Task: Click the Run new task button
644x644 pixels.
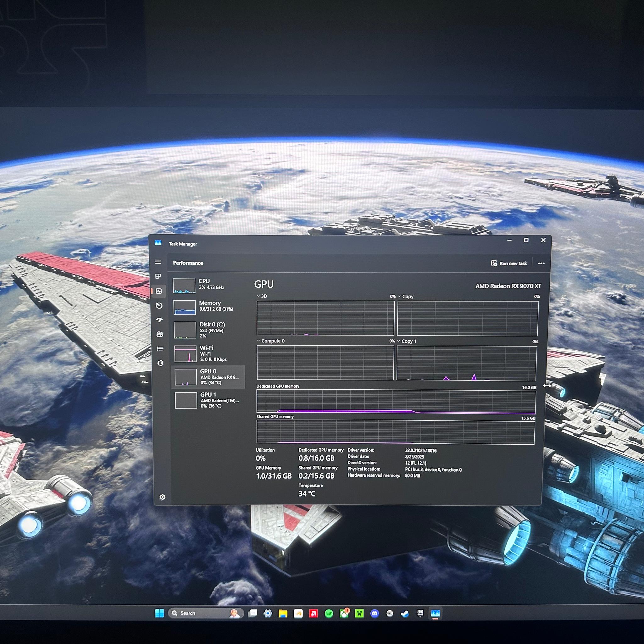Action: click(509, 263)
